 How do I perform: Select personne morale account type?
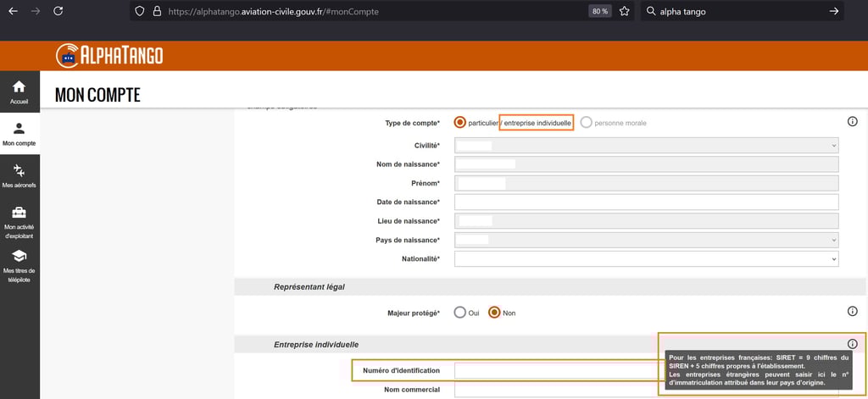587,122
